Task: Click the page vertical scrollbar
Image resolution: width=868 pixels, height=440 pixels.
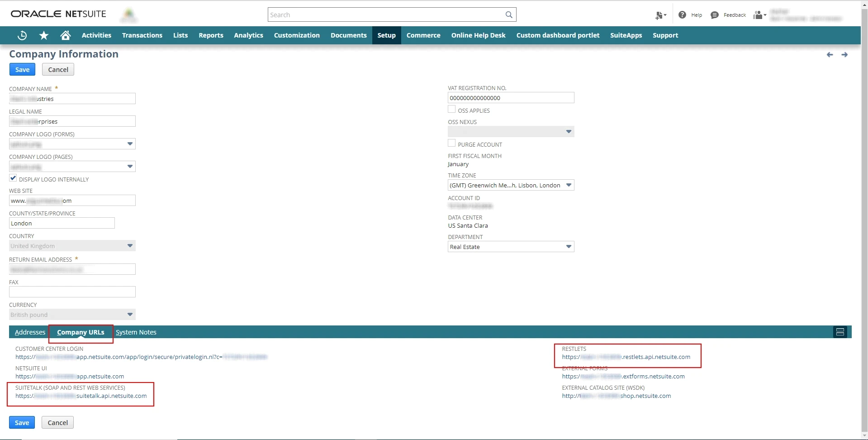Action: click(864, 220)
